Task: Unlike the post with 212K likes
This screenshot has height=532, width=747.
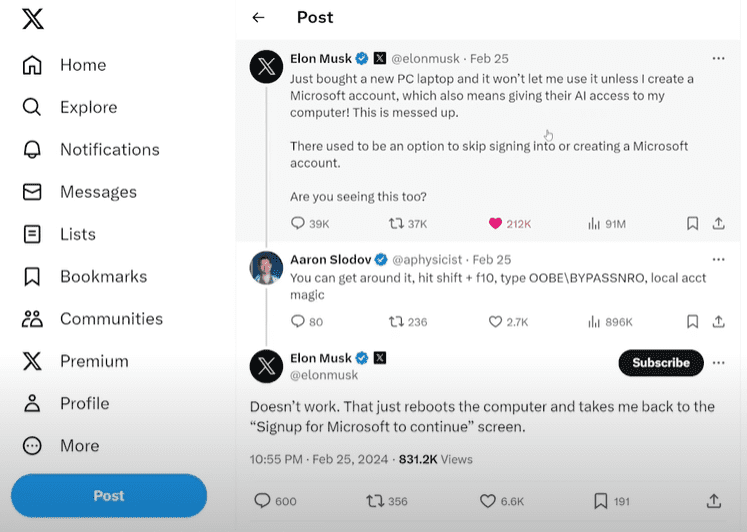Action: (x=494, y=224)
